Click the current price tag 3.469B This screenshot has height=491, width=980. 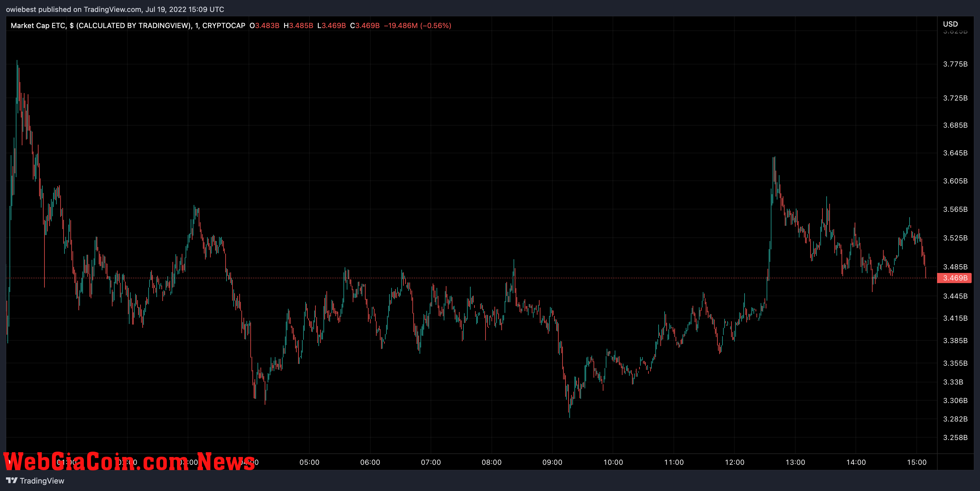pyautogui.click(x=955, y=278)
